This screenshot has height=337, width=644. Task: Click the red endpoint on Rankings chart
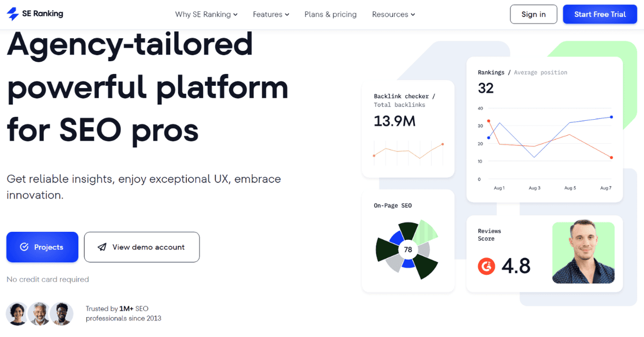click(x=611, y=158)
